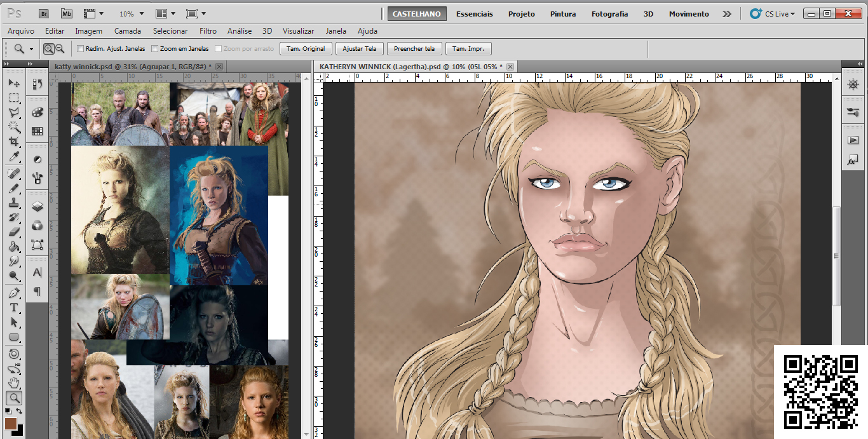Open the Color panel palette icon
This screenshot has height=439, width=868.
point(37,112)
